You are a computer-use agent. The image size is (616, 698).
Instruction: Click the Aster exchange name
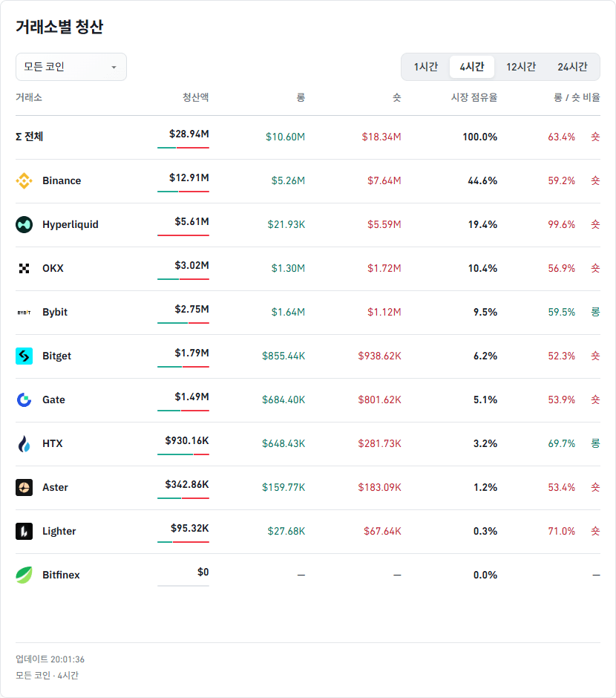point(55,487)
